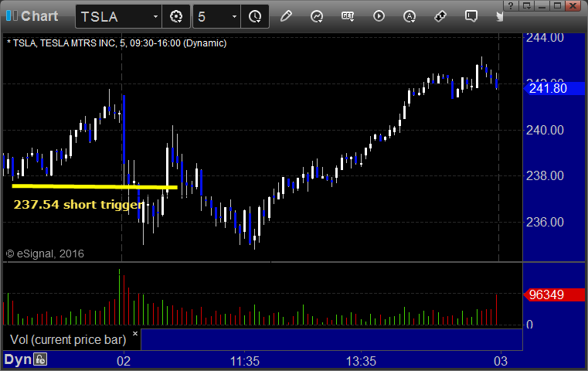Click the Dyn label at bottom left
Viewport: 588px width, 371px height.
coord(18,359)
